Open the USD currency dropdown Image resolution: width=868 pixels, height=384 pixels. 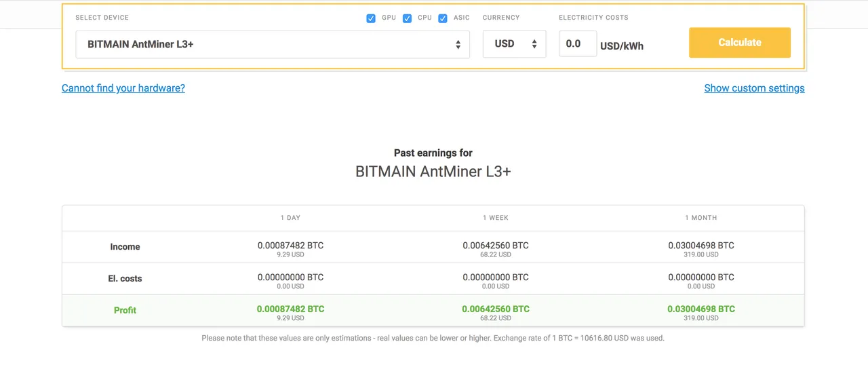coord(514,44)
